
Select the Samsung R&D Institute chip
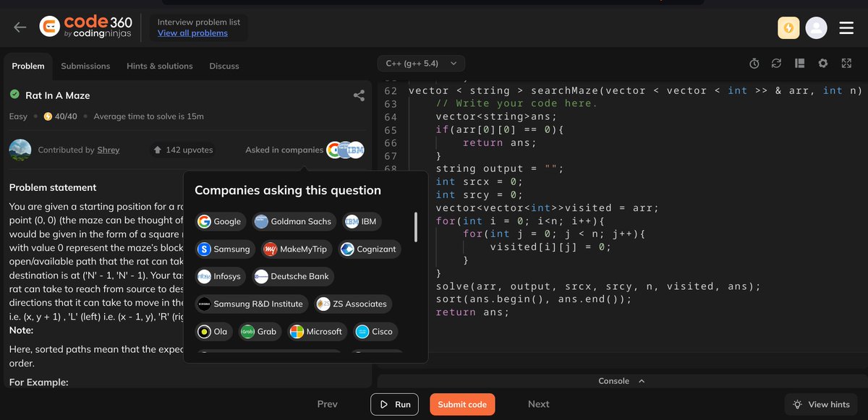[252, 304]
